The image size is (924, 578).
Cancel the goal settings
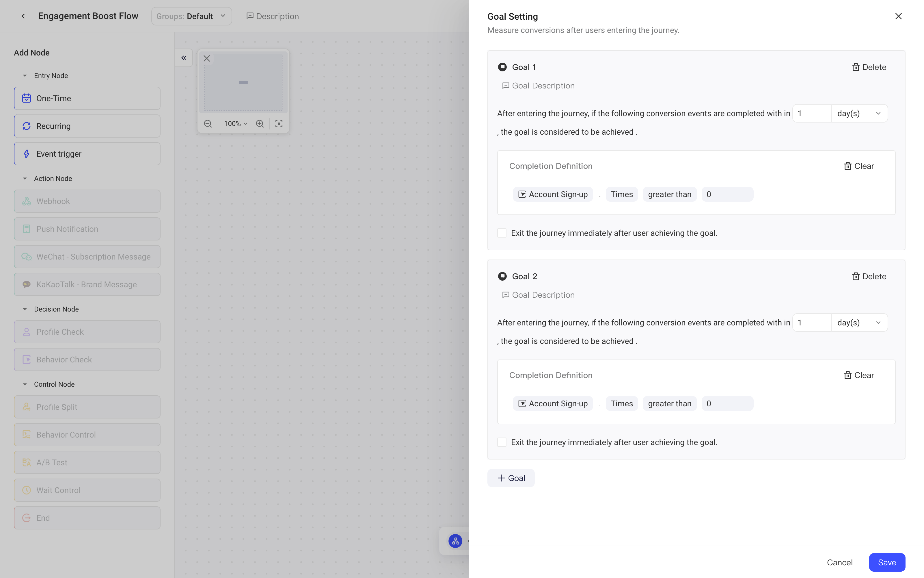pos(840,562)
